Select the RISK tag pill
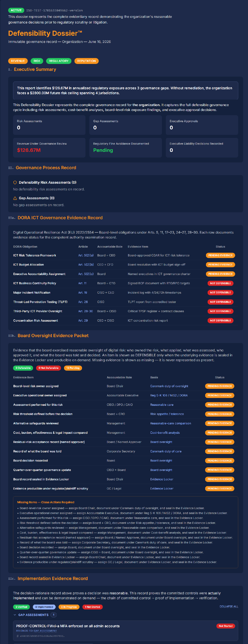The image size is (248, 644). 37,61
